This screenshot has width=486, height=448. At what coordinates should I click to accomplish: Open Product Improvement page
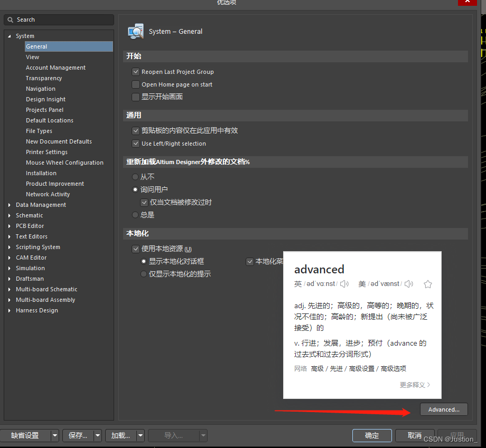tap(55, 184)
